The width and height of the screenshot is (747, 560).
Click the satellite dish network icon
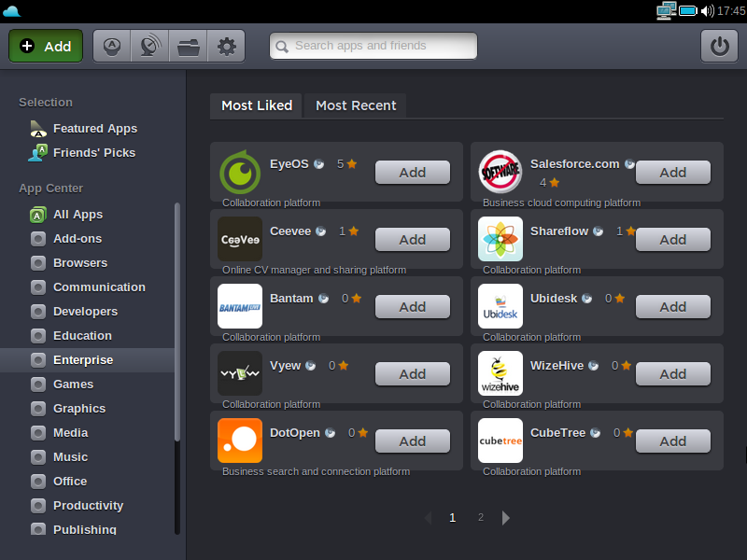[149, 46]
